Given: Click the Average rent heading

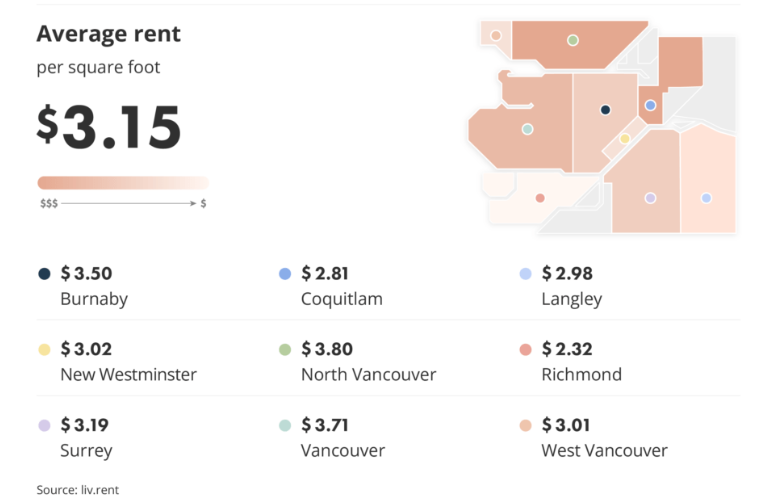Looking at the screenshot, I should pyautogui.click(x=108, y=34).
